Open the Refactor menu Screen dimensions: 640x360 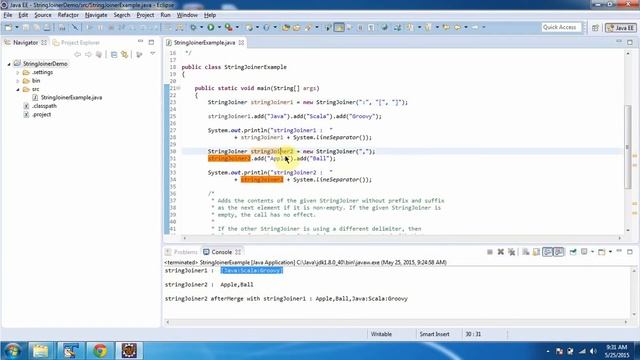tap(68, 15)
